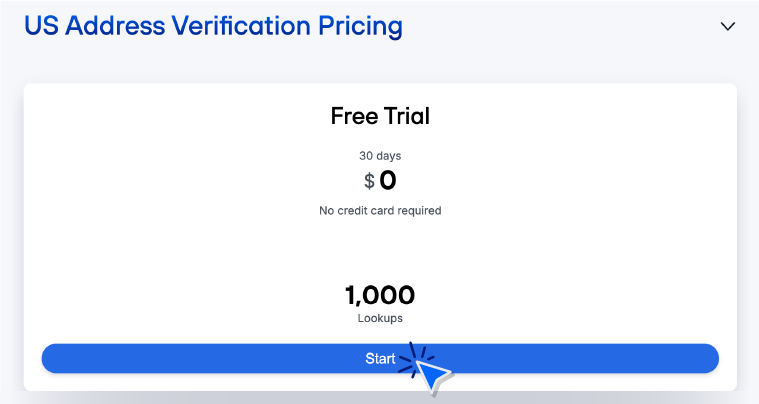
Task: Select the 1,000 lookups number
Action: 380,295
